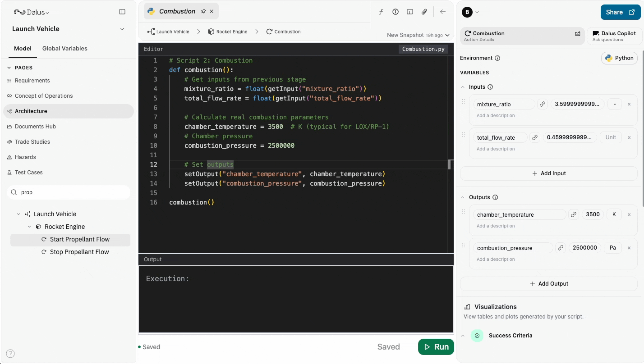Click the Launch Vehicle breadcrumb
The image size is (644, 364).
tap(168, 32)
